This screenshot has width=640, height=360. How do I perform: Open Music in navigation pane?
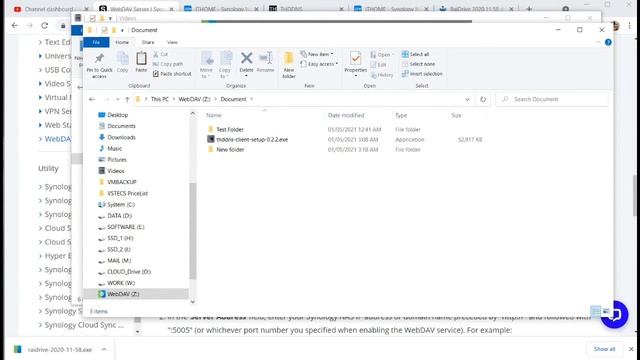pyautogui.click(x=114, y=149)
